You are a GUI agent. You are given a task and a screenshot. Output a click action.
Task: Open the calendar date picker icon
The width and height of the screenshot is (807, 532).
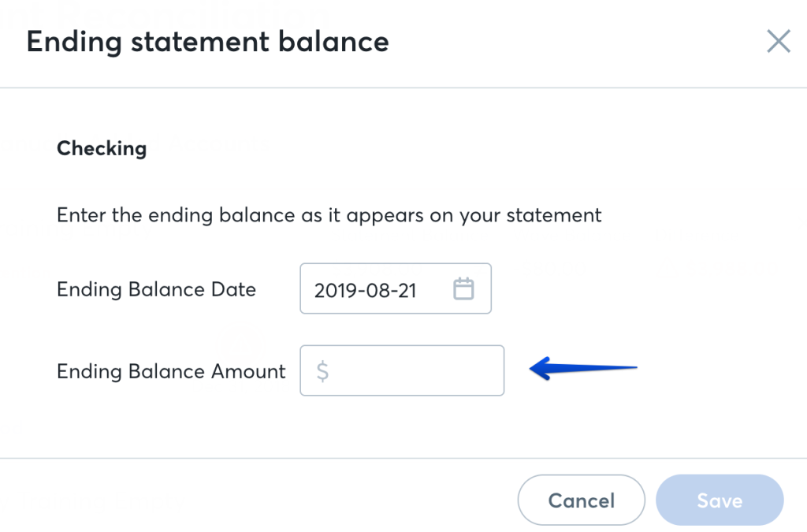463,288
